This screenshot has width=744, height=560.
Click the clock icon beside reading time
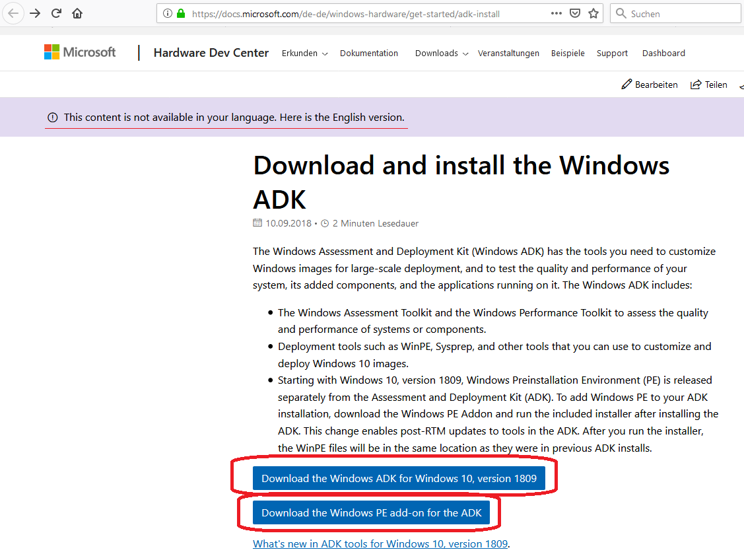pos(325,223)
